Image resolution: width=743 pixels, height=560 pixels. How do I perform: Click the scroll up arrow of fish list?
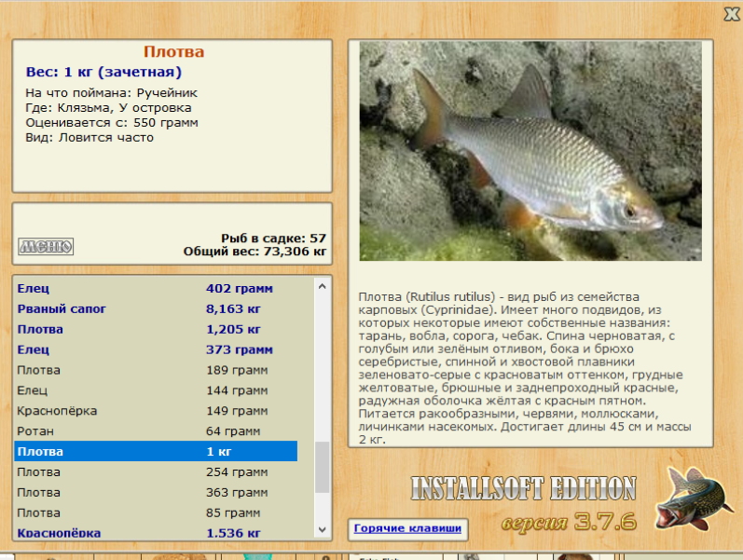coord(323,286)
